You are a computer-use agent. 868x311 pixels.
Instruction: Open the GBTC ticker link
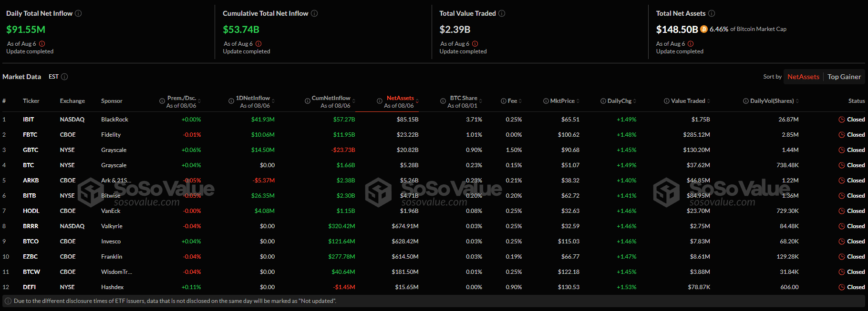click(31, 150)
